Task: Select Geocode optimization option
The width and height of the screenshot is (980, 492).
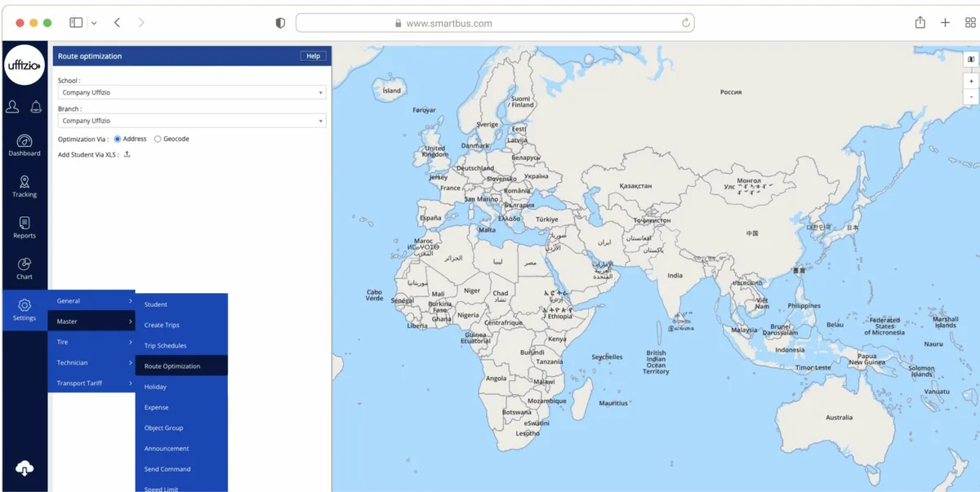Action: [x=158, y=139]
